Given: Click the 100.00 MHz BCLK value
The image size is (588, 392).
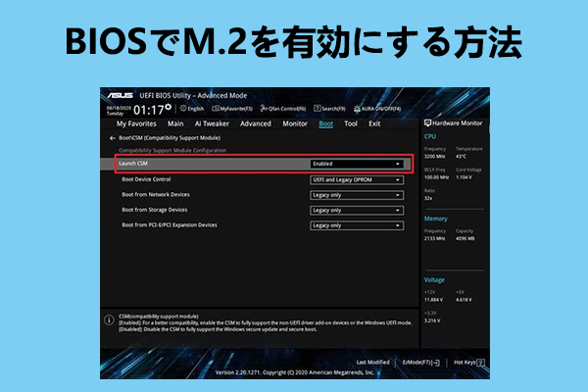Looking at the screenshot, I should (x=436, y=177).
